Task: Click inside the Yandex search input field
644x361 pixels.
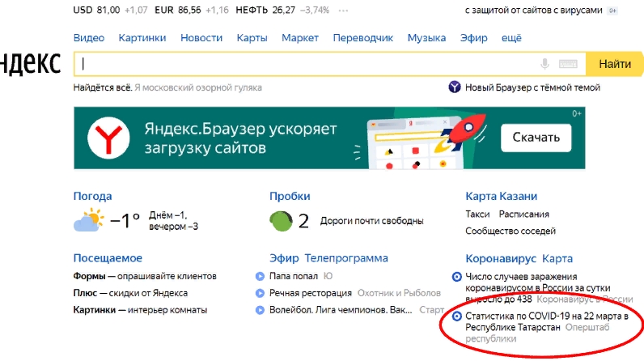Action: point(307,64)
